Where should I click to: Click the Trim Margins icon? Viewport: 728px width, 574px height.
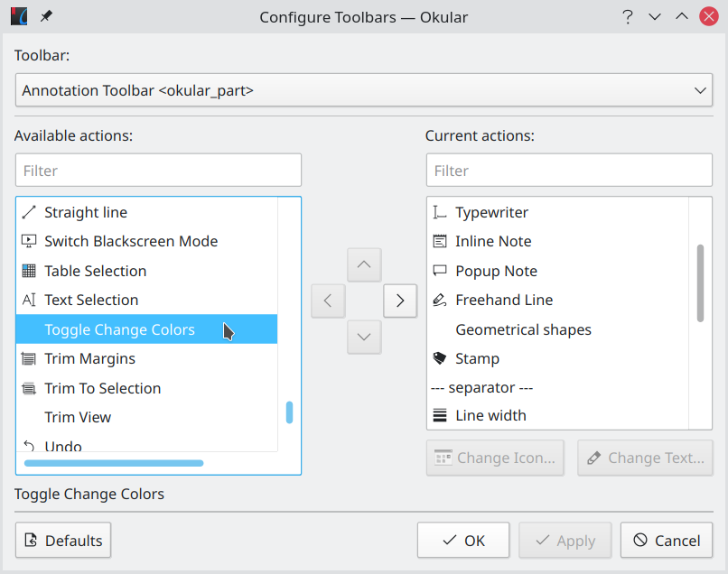[29, 358]
